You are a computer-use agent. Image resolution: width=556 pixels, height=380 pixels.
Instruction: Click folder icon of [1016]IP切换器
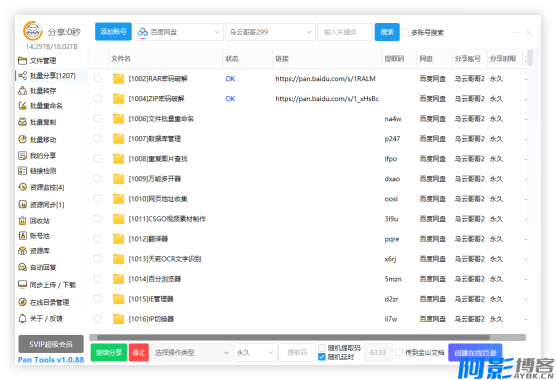click(x=118, y=319)
